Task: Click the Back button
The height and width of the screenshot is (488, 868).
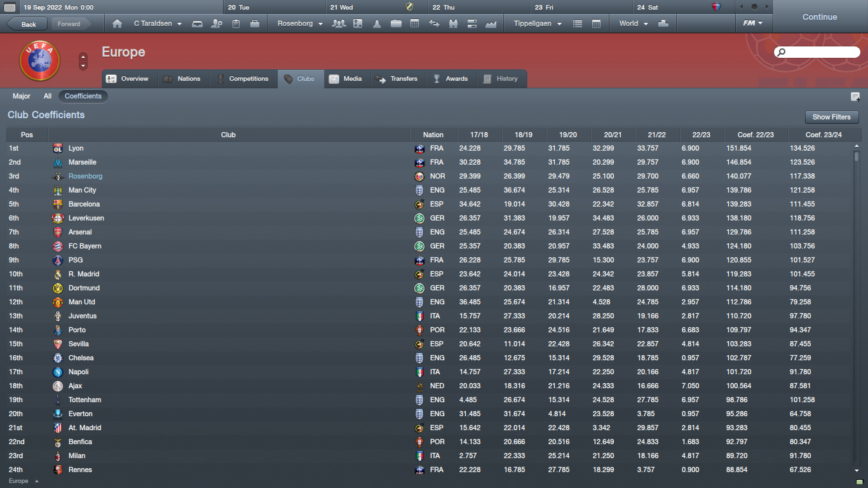Action: coord(27,24)
